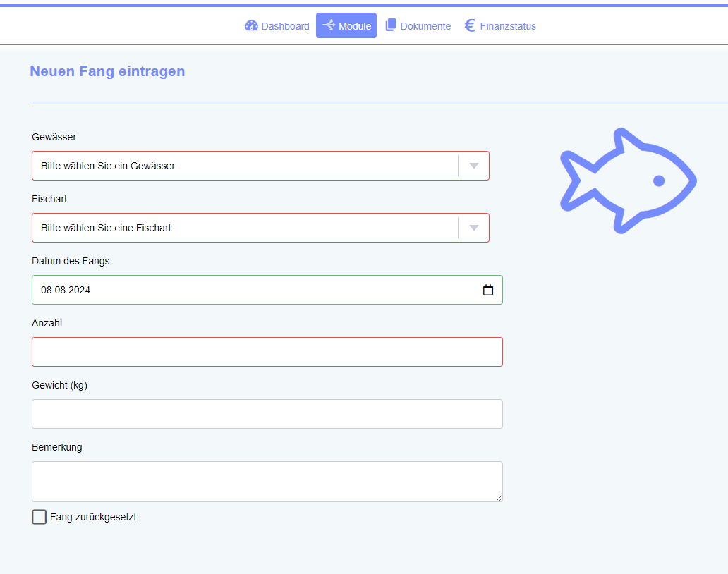Viewport: 728px width, 574px height.
Task: Open the Finanzstatus link
Action: tap(508, 26)
